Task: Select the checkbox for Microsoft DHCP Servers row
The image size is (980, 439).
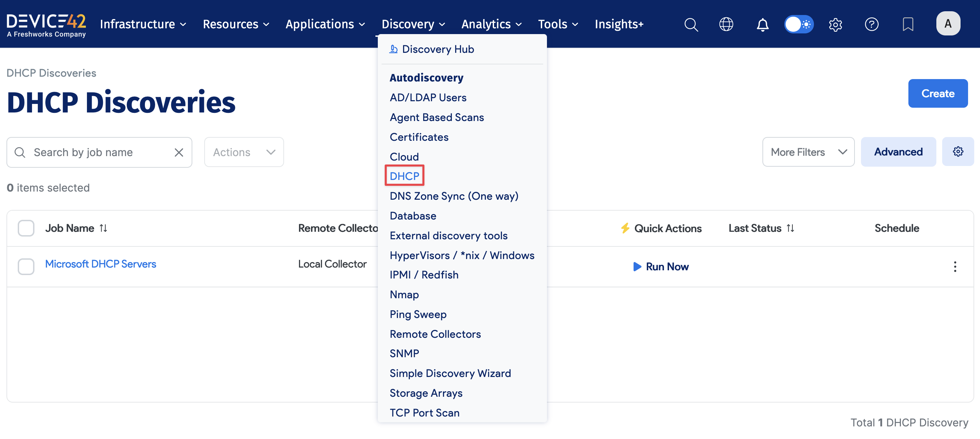Action: 26,266
